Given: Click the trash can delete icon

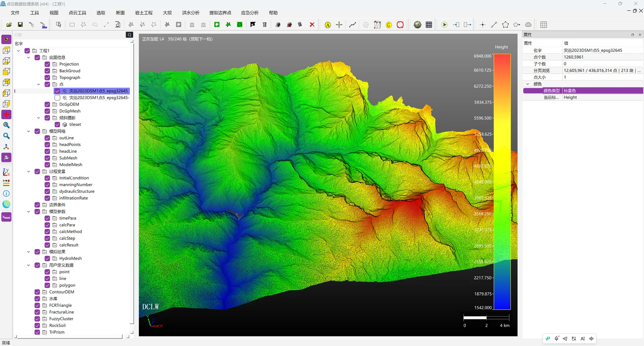Looking at the screenshot, I should point(264,25).
